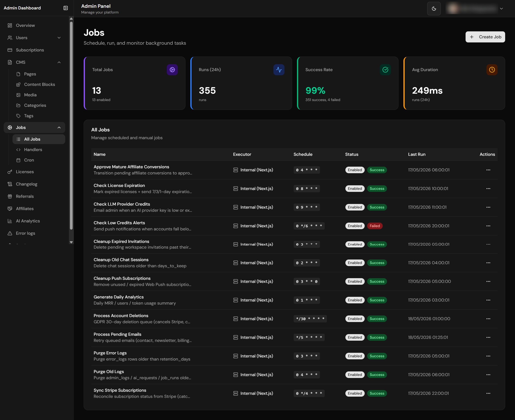Viewport: 515px width, 420px height.
Task: Open actions menu for Cleanup Push Subscriptions
Action: [x=488, y=281]
